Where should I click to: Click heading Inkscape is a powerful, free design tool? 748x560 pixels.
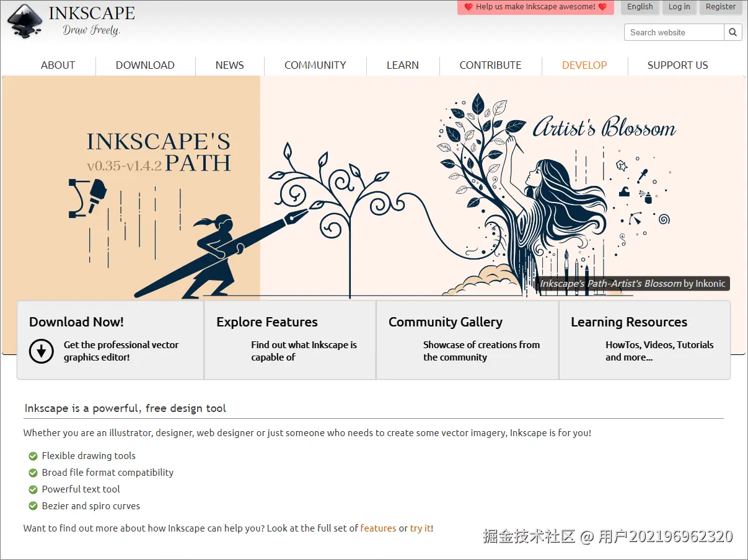coord(125,408)
